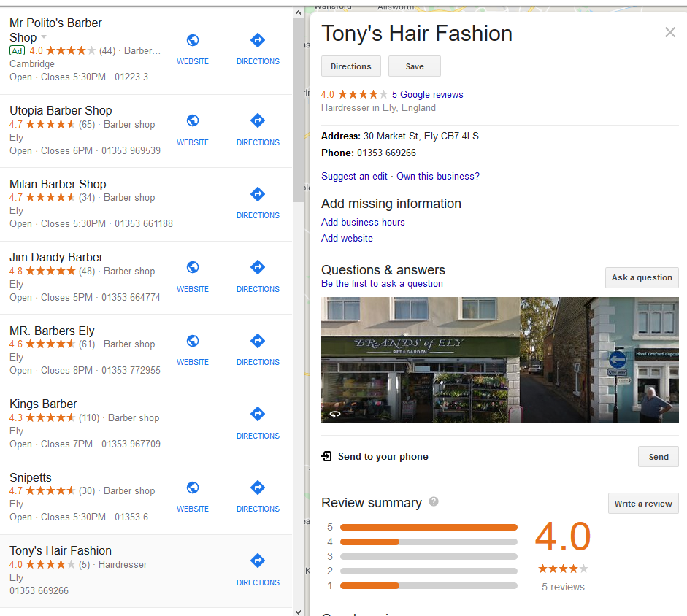Open website icon for Utopia Barber Shop
Viewport: 687px width, 616px height.
tap(193, 121)
